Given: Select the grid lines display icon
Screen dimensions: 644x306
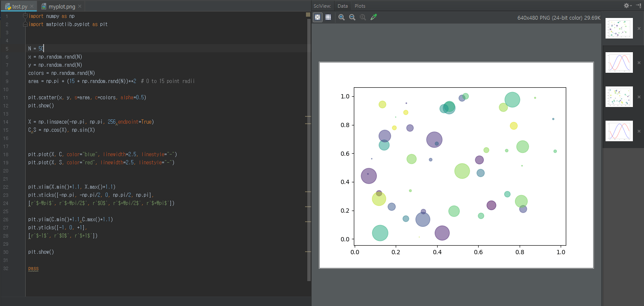Looking at the screenshot, I should click(x=328, y=17).
